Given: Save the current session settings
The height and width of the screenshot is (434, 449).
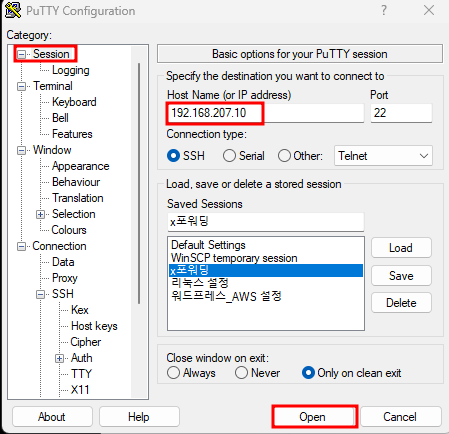Looking at the screenshot, I should (x=401, y=276).
